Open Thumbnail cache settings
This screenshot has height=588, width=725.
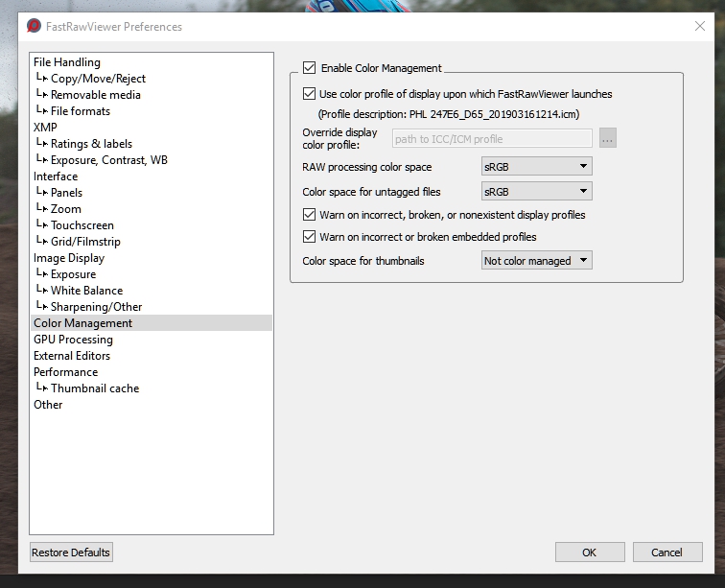pyautogui.click(x=152, y=388)
